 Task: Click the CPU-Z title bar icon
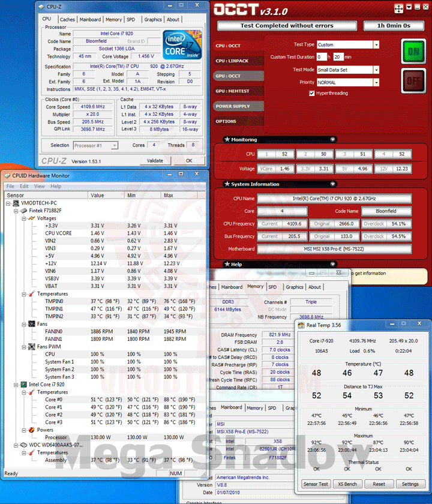41,7
